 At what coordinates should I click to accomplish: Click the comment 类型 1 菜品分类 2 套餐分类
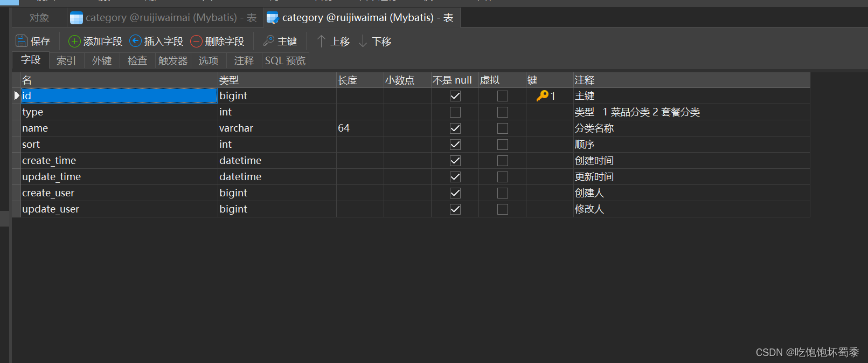[x=692, y=112]
